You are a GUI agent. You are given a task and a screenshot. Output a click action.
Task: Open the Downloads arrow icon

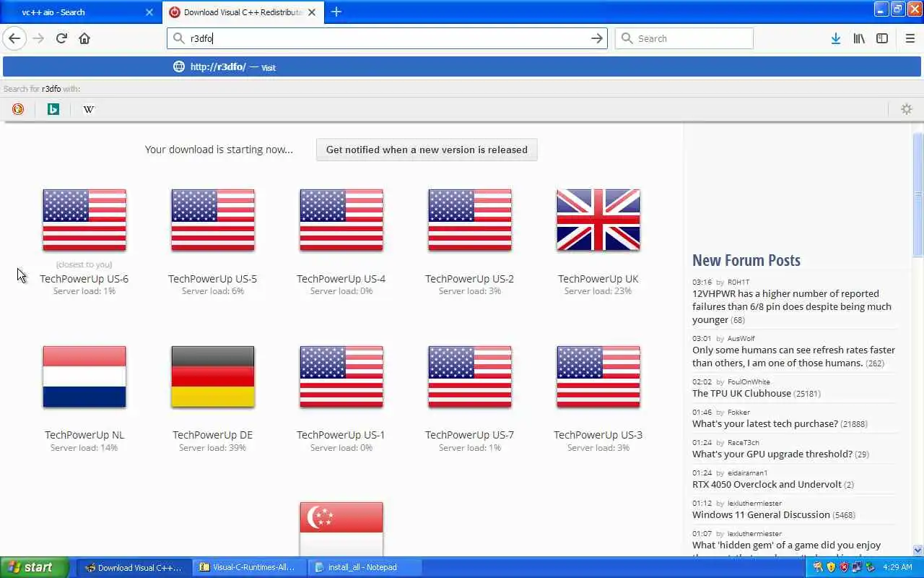point(835,38)
